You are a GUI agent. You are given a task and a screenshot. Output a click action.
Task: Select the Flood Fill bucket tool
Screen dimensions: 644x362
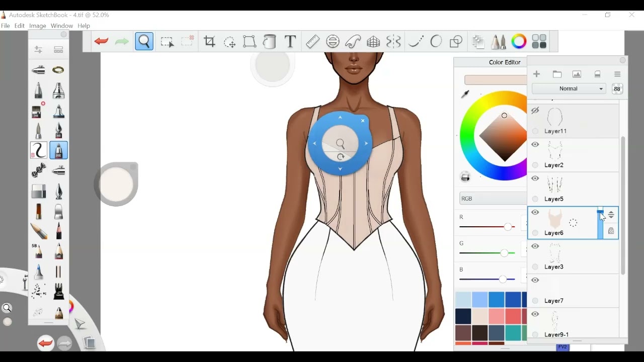(x=270, y=42)
